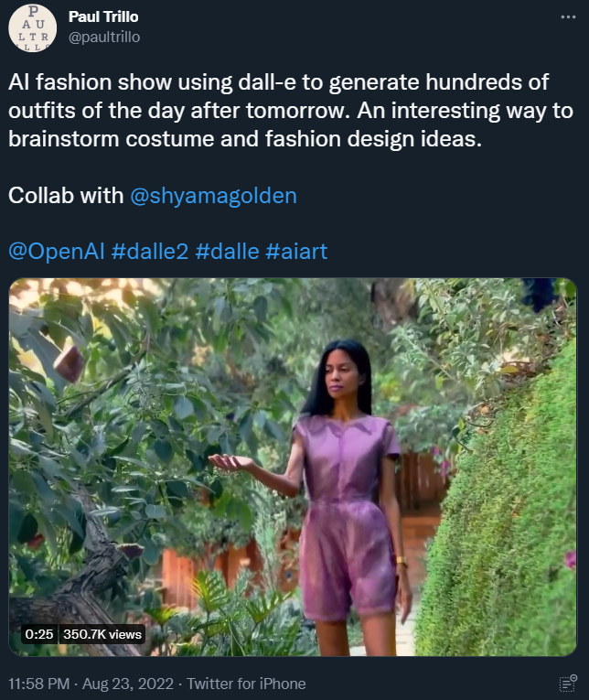Viewport: 589px width, 700px height.
Task: Open the #dalle2 hashtag
Action: pyautogui.click(x=150, y=252)
